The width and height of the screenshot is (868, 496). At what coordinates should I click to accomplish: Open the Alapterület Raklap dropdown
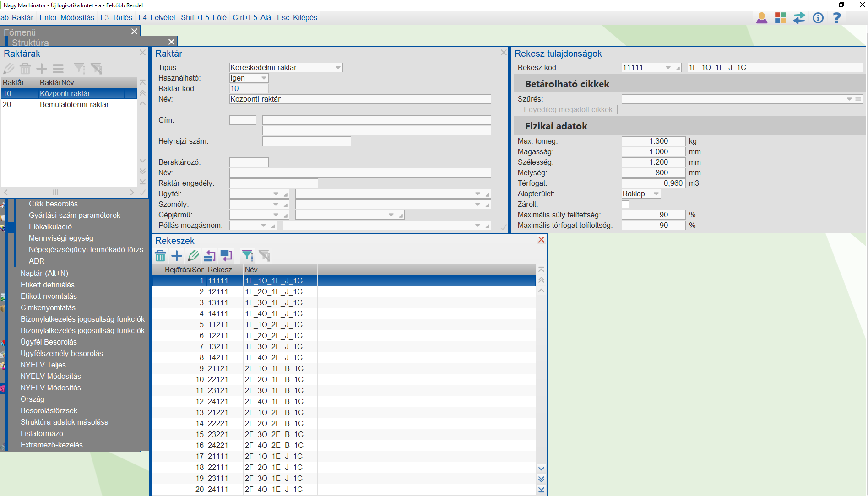pos(656,194)
